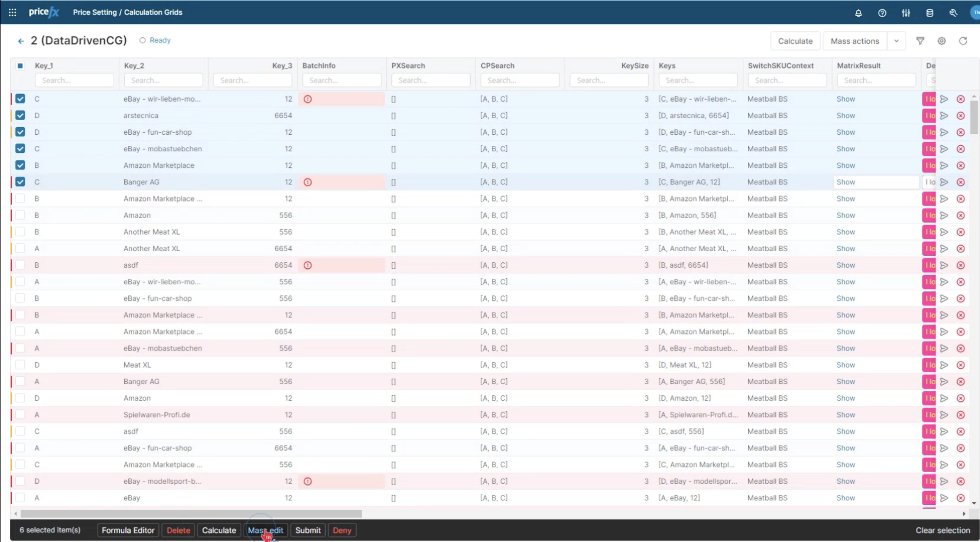
Task: Click the Clear selection link
Action: (x=943, y=530)
